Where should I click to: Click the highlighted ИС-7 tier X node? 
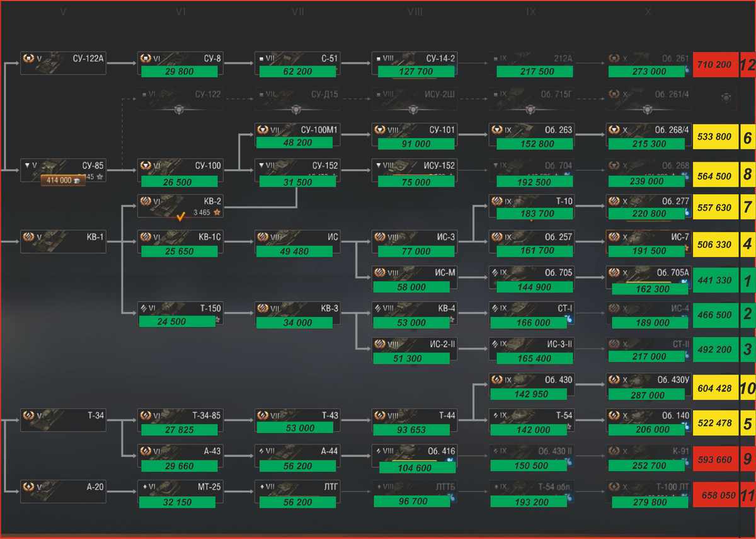point(649,241)
